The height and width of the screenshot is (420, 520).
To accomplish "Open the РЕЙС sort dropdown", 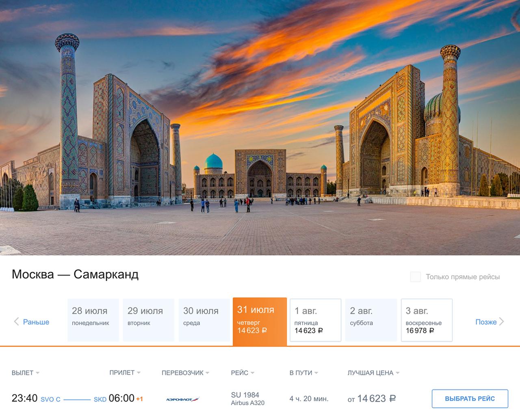I will [243, 373].
